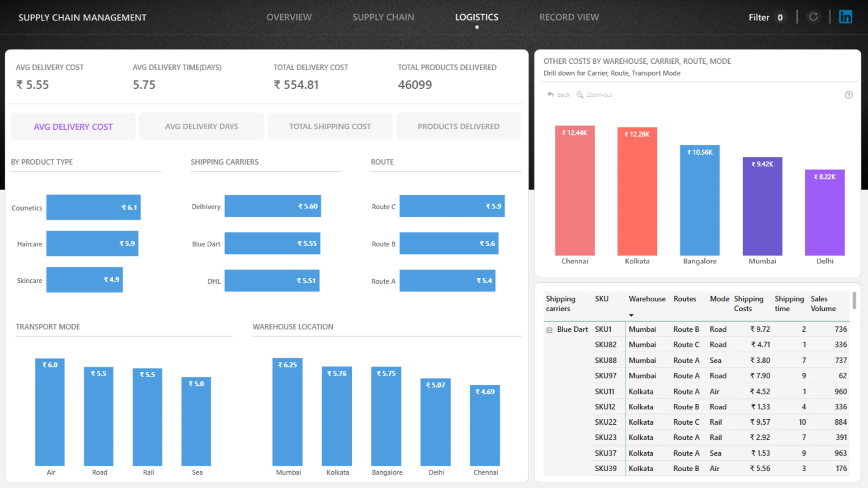Viewport: 868px width, 488px height.
Task: Click the Chennai warehouse pink bar
Action: tap(575, 191)
